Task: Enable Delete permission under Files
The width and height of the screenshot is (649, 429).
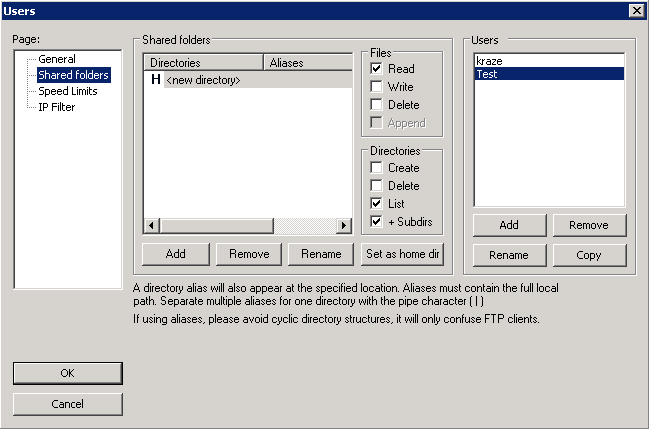Action: tap(377, 105)
